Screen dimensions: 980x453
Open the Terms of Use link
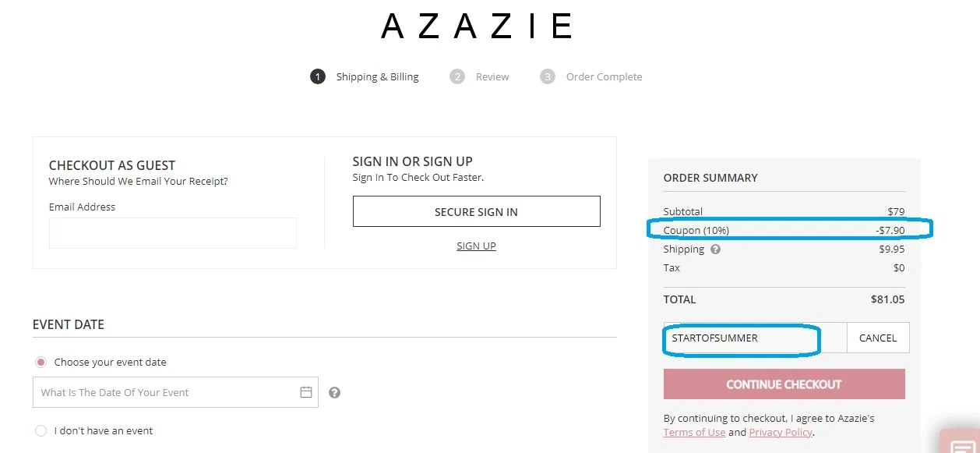coord(694,432)
